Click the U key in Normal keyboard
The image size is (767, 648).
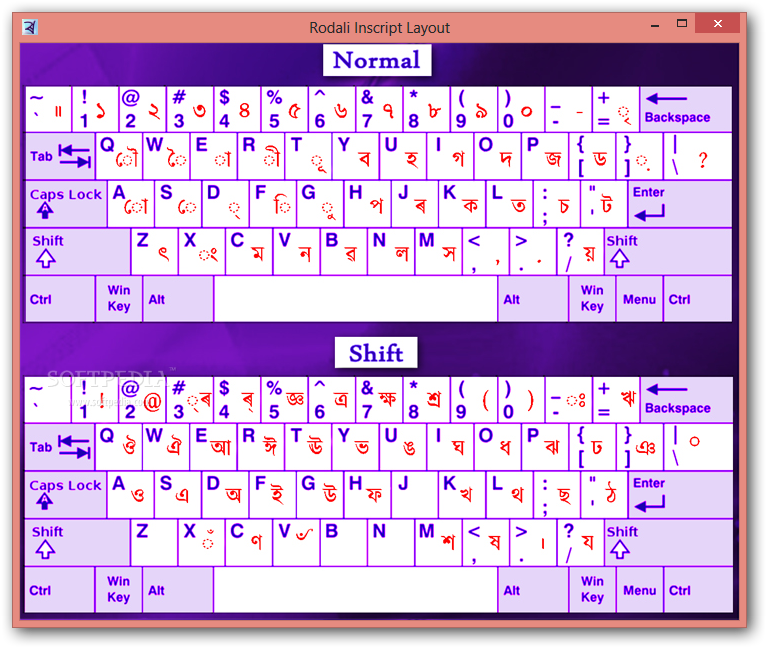tap(403, 156)
